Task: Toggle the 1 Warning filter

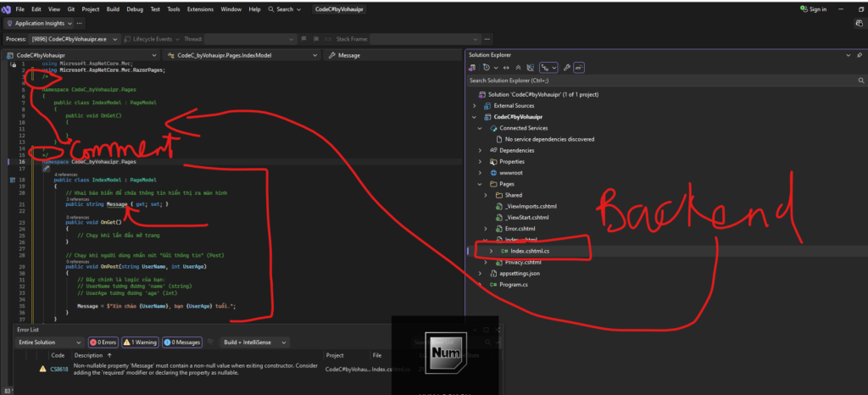Action: [x=140, y=342]
